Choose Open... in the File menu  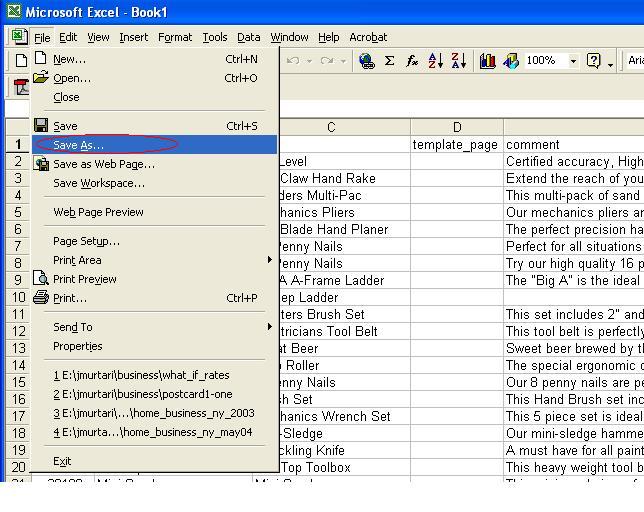click(155, 78)
